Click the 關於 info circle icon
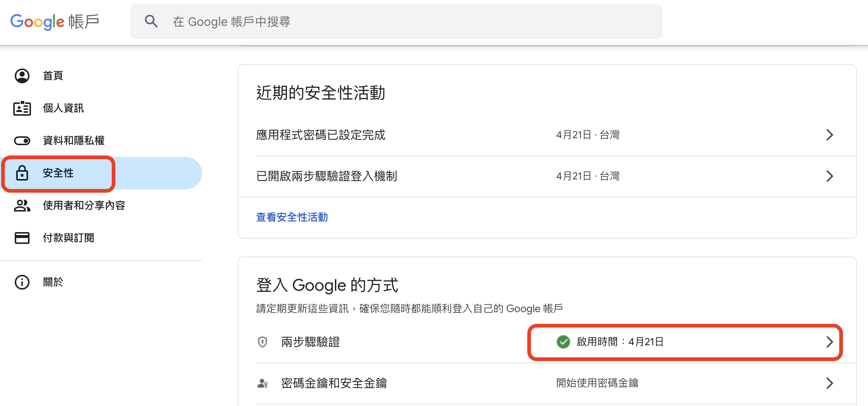868x406 pixels. point(22,282)
